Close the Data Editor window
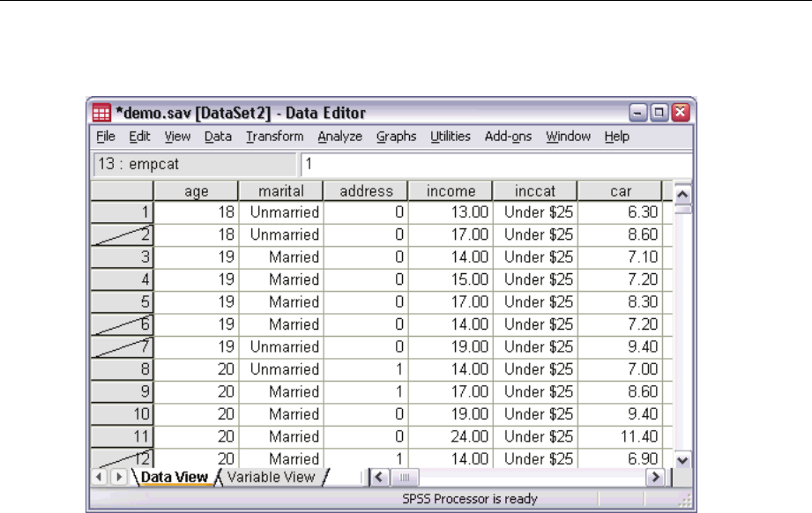Viewport: 812px width, 513px height. click(x=680, y=112)
